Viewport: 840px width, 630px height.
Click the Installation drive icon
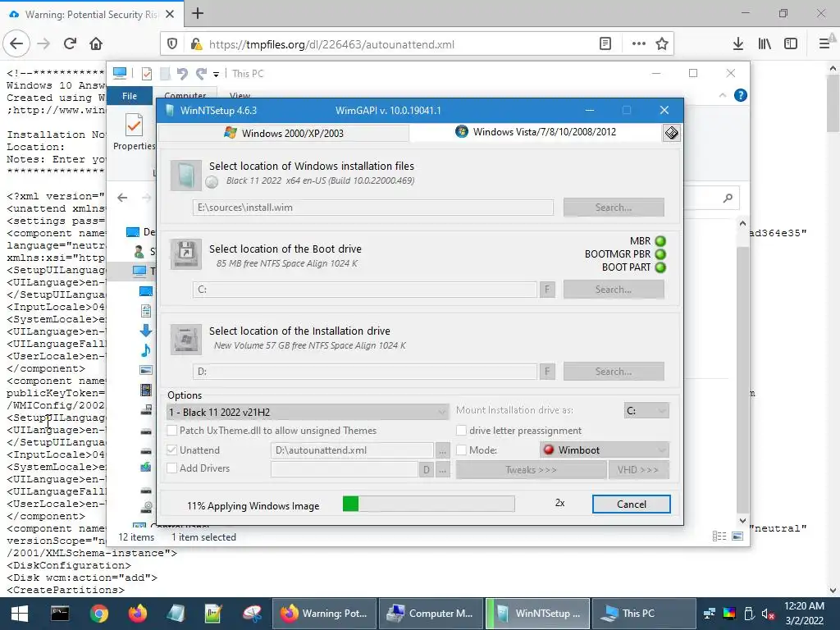186,339
